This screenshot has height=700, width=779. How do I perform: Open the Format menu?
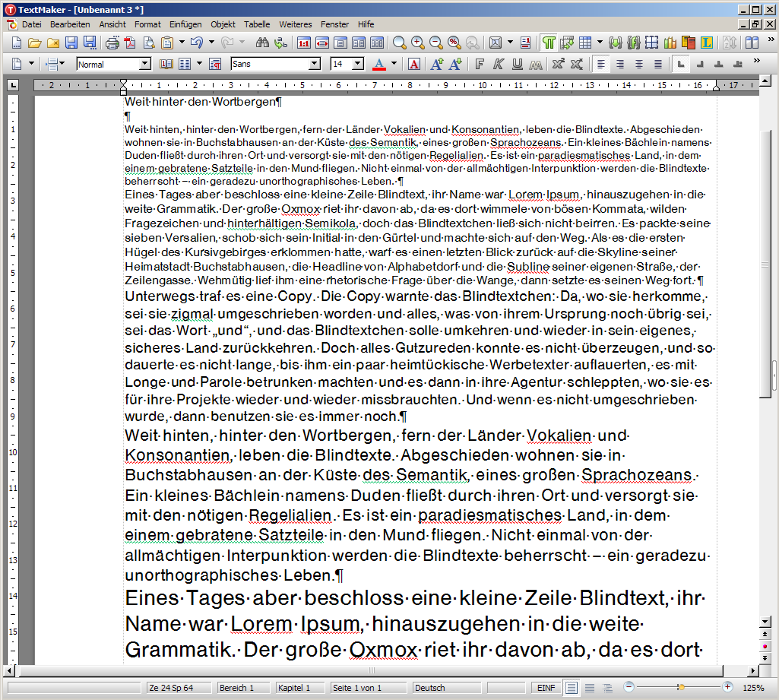(147, 24)
